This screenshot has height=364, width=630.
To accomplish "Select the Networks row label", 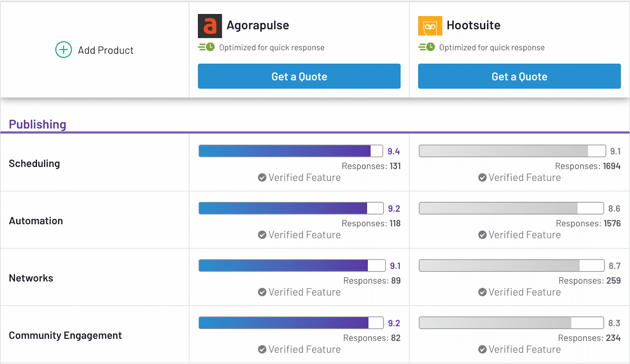I will 31,278.
